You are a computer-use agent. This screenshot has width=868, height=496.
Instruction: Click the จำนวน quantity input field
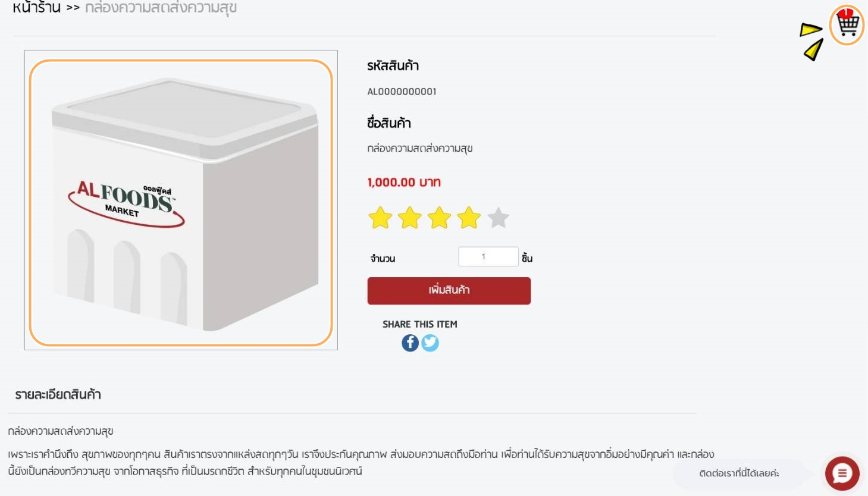coord(488,257)
